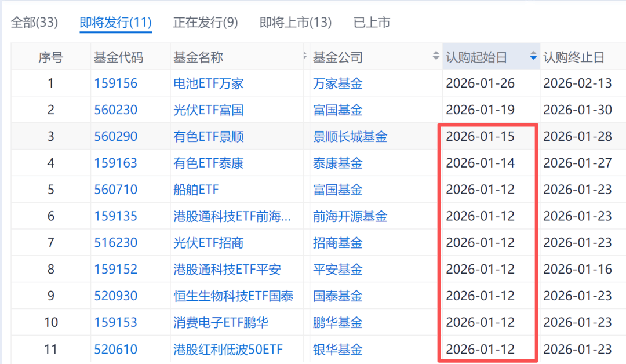Image resolution: width=626 pixels, height=364 pixels.
Task: Click end date 2026-01-30
Action: (578, 110)
